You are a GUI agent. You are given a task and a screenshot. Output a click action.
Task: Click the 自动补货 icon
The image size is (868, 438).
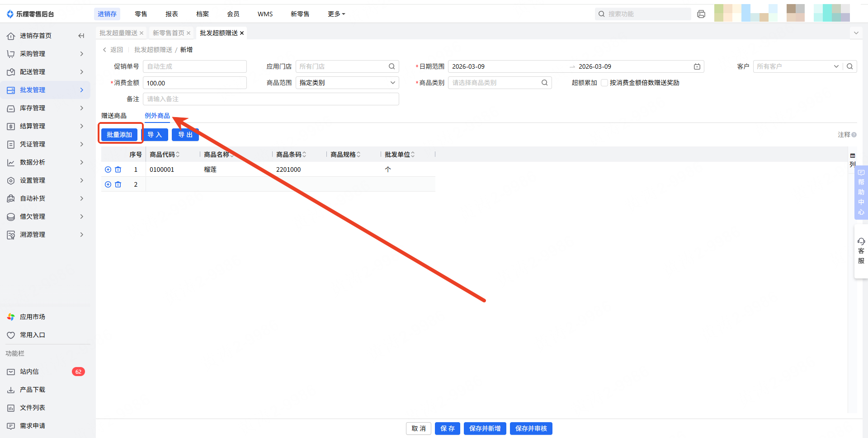click(x=11, y=198)
